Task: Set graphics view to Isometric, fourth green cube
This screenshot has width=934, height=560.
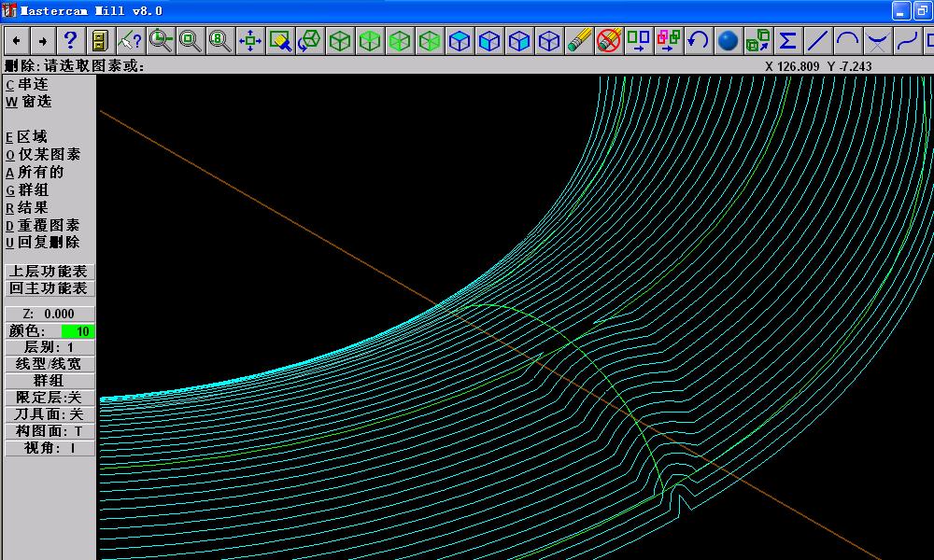Action: tap(429, 40)
